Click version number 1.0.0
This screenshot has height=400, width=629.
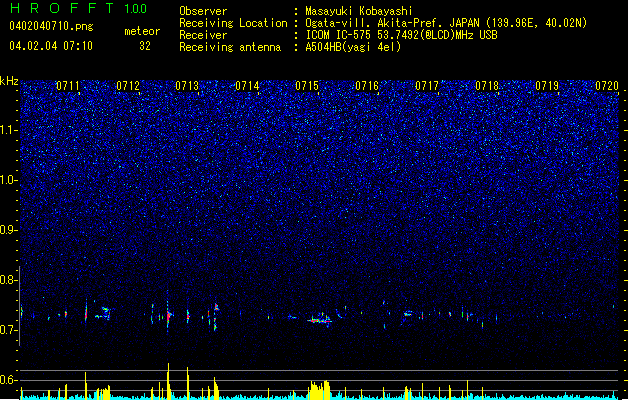pos(136,9)
